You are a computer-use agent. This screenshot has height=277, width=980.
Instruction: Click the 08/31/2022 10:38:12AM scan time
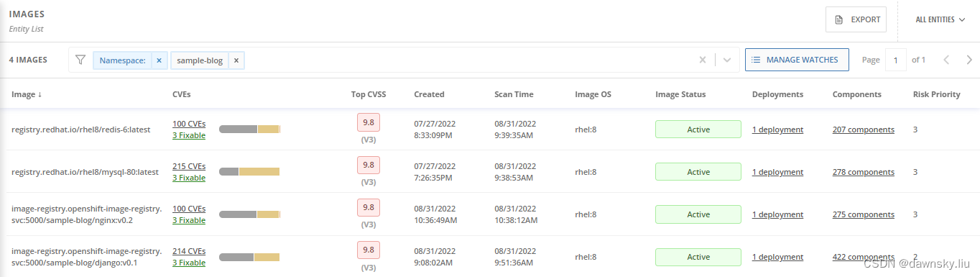point(517,214)
